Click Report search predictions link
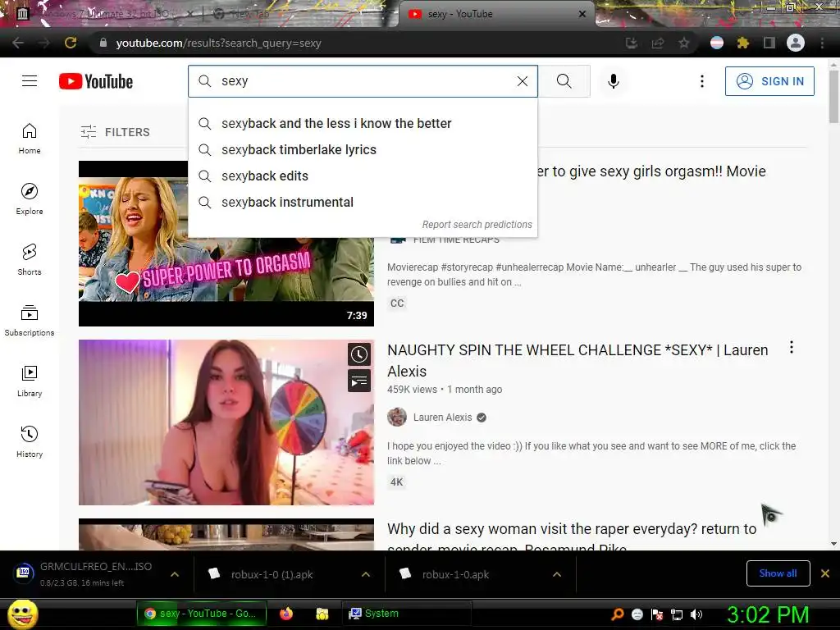 (x=477, y=225)
